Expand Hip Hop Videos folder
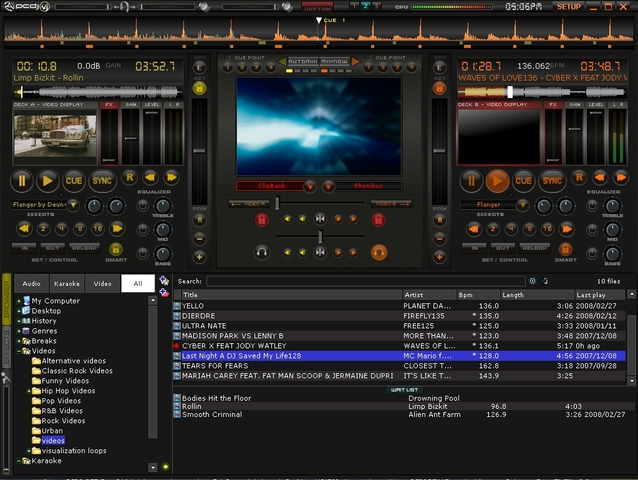 point(29,391)
